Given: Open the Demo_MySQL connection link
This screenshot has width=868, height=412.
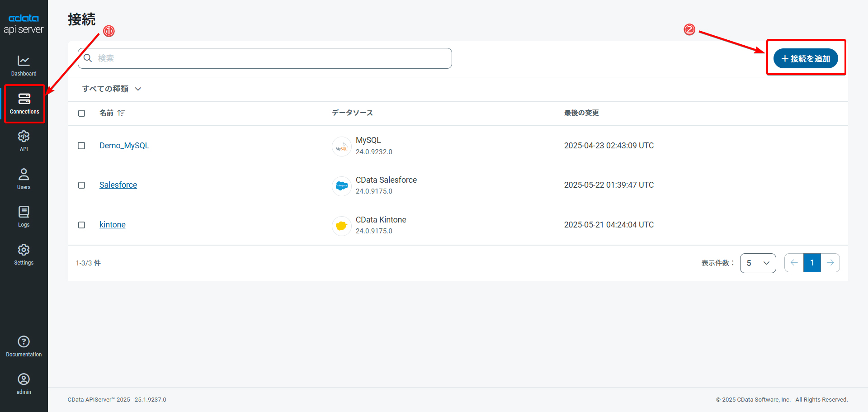Looking at the screenshot, I should [124, 146].
